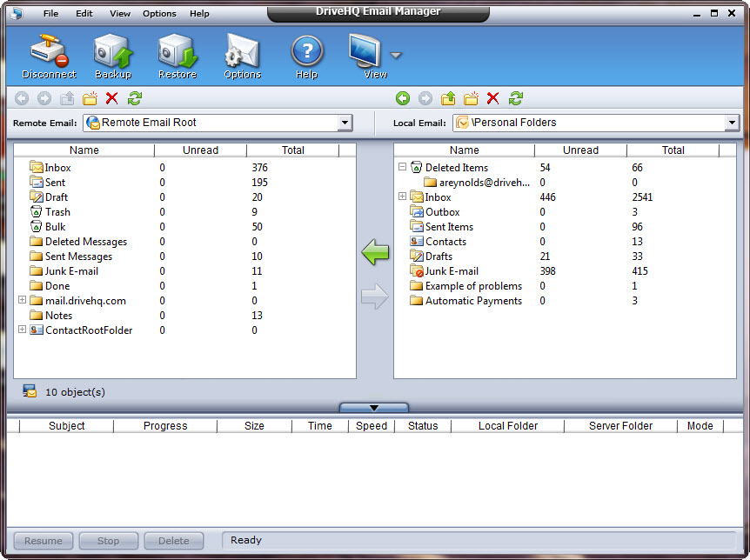Sort remote list by Unread column
This screenshot has height=560, width=750.
tap(200, 150)
